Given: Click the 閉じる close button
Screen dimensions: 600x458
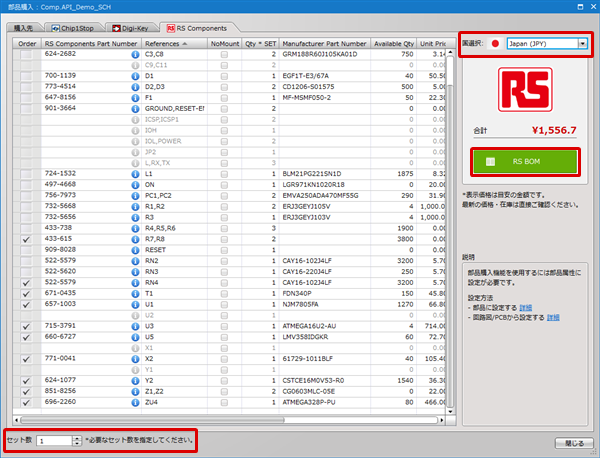Looking at the screenshot, I should pyautogui.click(x=574, y=443).
